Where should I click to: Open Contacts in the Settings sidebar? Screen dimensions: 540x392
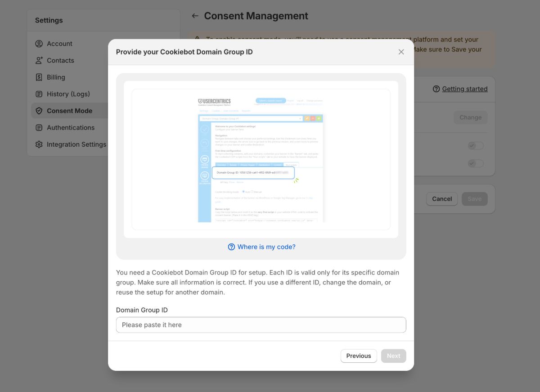coord(60,60)
